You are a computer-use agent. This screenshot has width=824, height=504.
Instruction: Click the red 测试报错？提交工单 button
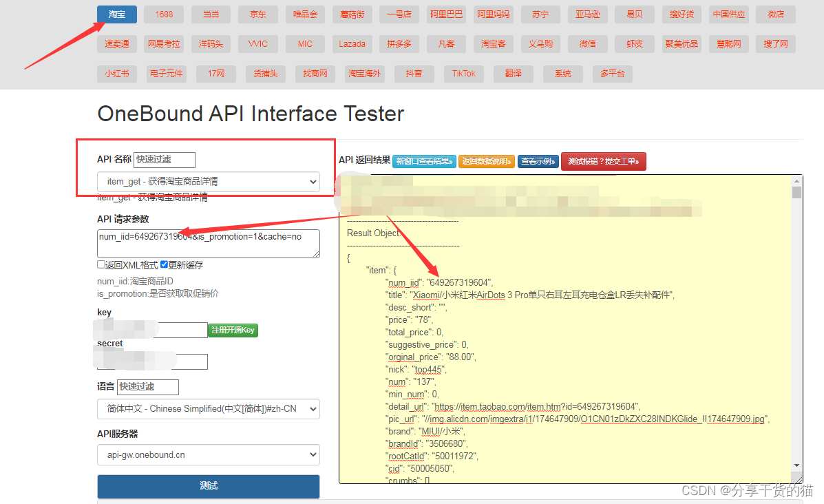coord(604,161)
